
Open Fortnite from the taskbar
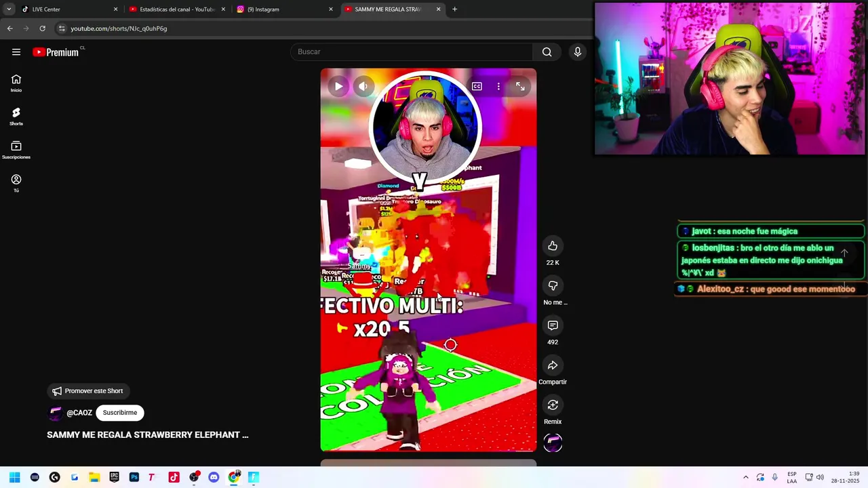[x=254, y=477]
